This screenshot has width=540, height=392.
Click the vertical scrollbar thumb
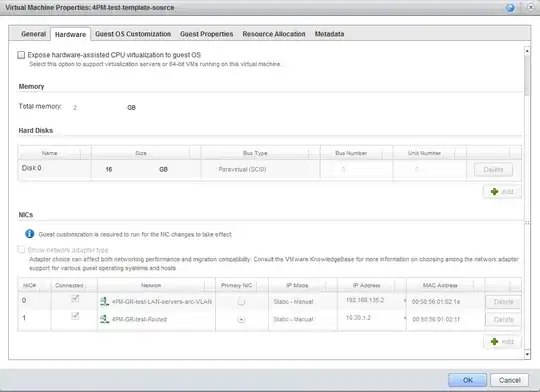click(x=527, y=75)
